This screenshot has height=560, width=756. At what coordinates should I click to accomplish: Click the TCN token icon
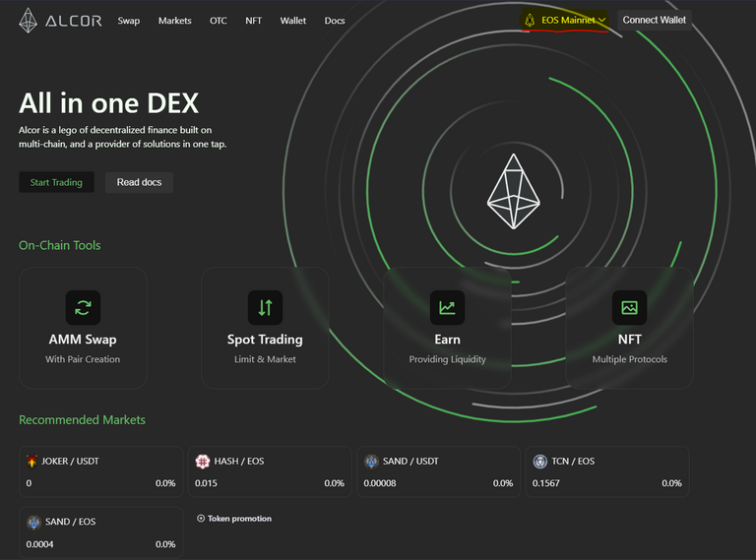click(x=540, y=462)
